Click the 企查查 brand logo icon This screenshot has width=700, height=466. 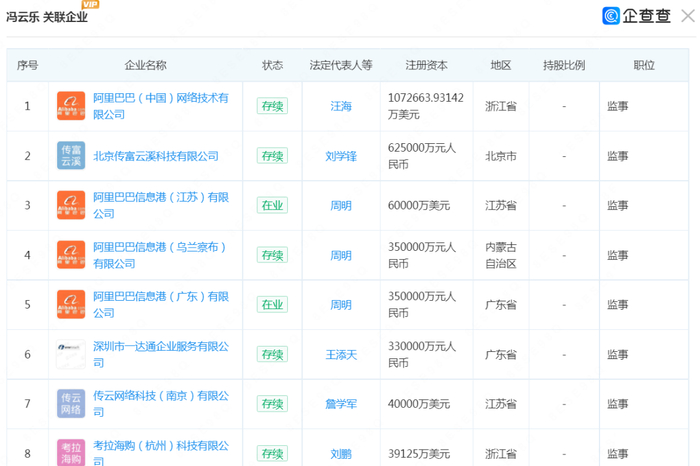[x=611, y=16]
